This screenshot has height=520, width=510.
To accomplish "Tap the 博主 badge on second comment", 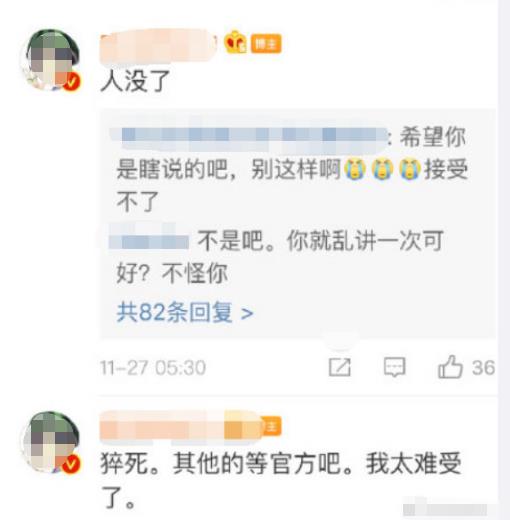I will click(271, 426).
